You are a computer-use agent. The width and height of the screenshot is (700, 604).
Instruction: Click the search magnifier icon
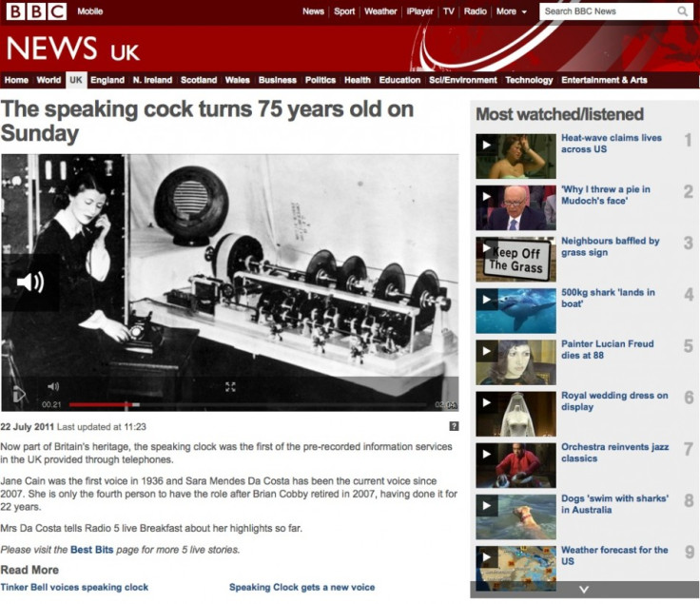point(682,11)
